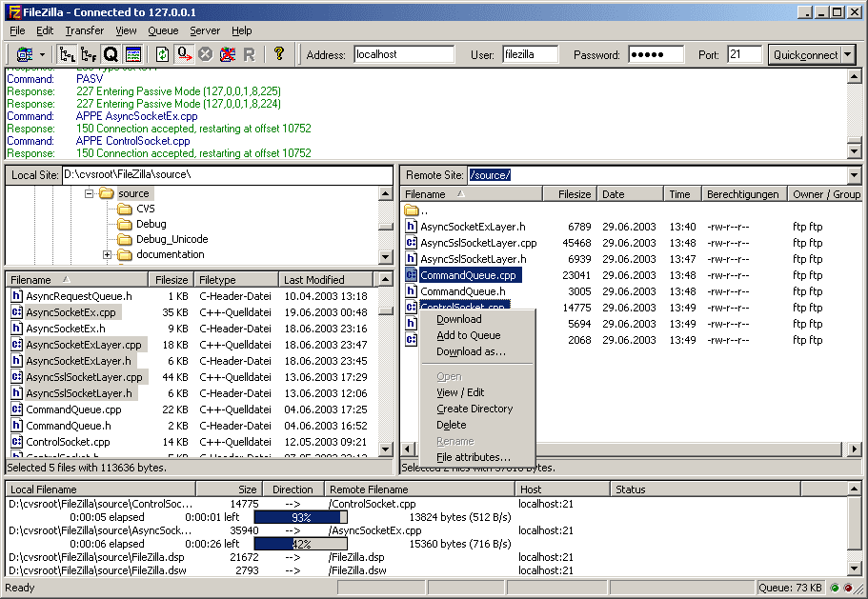Image resolution: width=868 pixels, height=599 pixels.
Task: Click the Quickconnect button
Action: 806,54
